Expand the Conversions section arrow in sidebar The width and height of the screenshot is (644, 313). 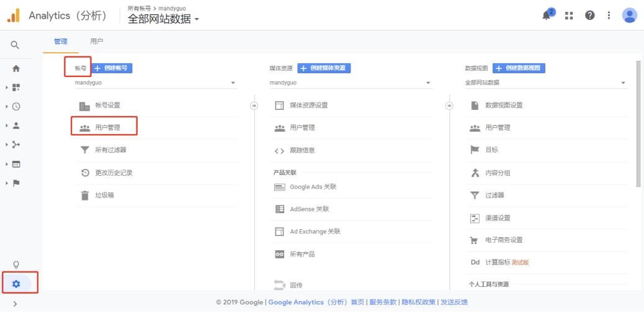tap(7, 183)
